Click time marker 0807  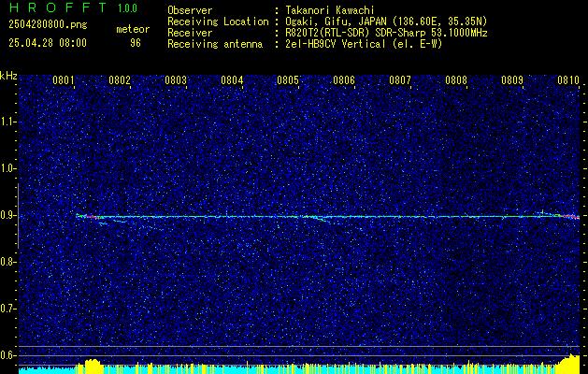point(400,80)
